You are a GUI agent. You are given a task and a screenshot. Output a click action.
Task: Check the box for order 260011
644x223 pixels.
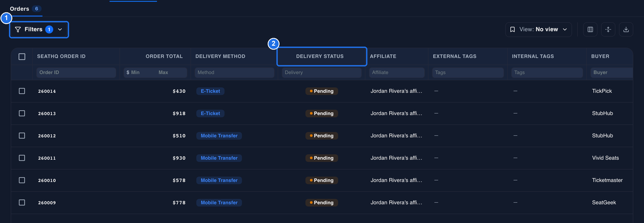(22, 158)
